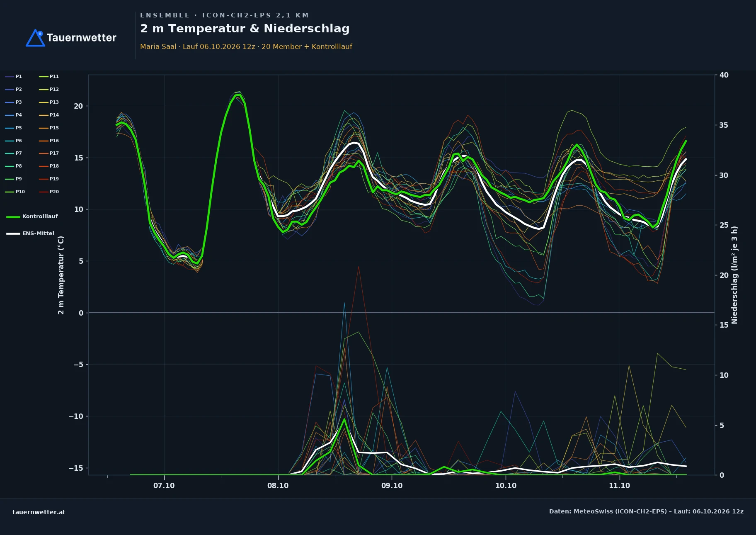This screenshot has height=535, width=756.
Task: Click the Tauernwetter brand name text
Action: (82, 38)
